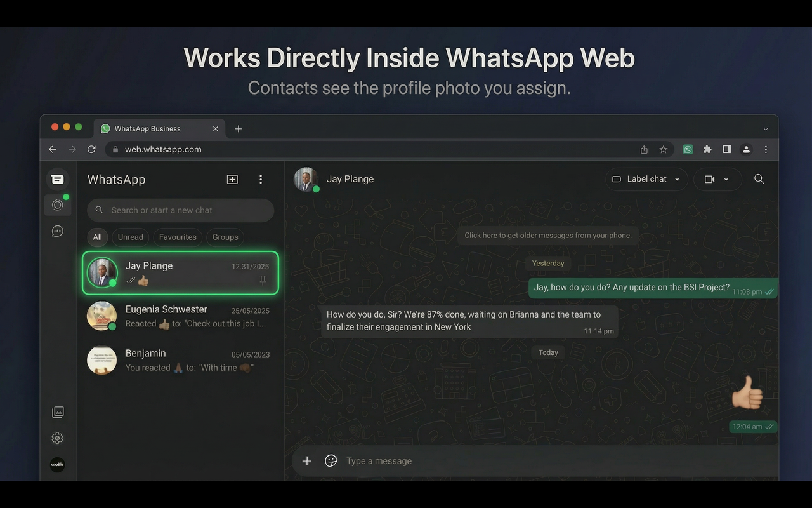Open WhatsApp Settings gear in sidebar
The height and width of the screenshot is (508, 812).
click(x=58, y=438)
